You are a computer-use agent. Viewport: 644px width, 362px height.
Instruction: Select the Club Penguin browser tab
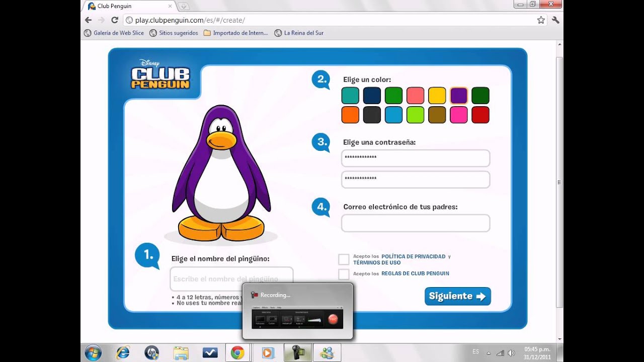130,6
